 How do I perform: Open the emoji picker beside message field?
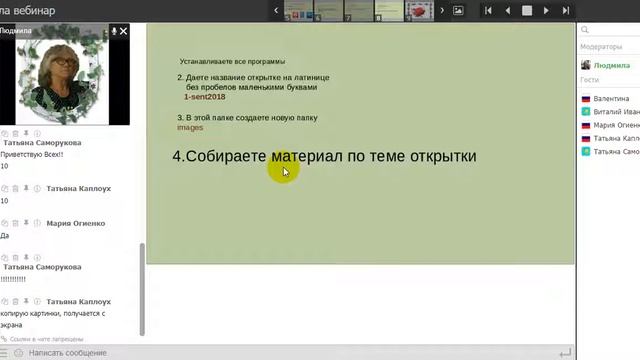[x=18, y=353]
